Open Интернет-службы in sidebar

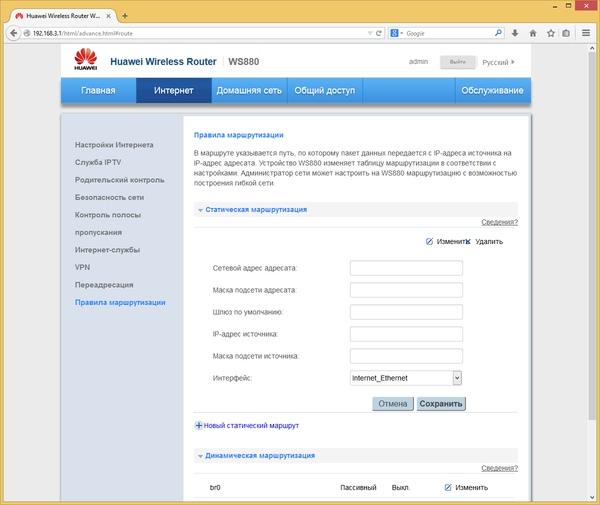tap(108, 250)
